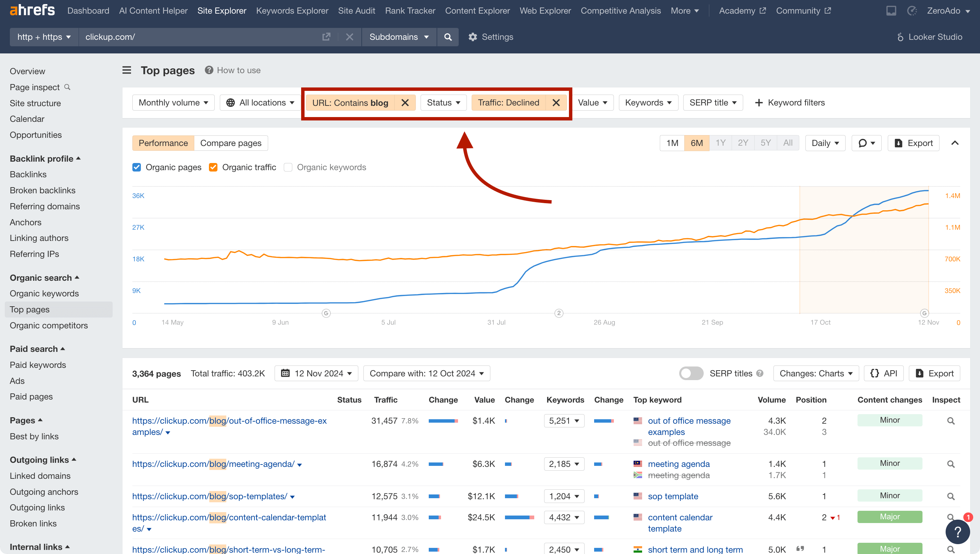Open the Monthly volume dropdown
The image size is (980, 554).
click(173, 102)
